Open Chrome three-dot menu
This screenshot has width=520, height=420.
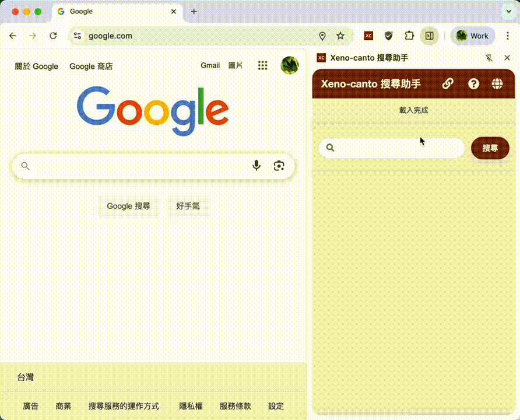click(x=508, y=36)
